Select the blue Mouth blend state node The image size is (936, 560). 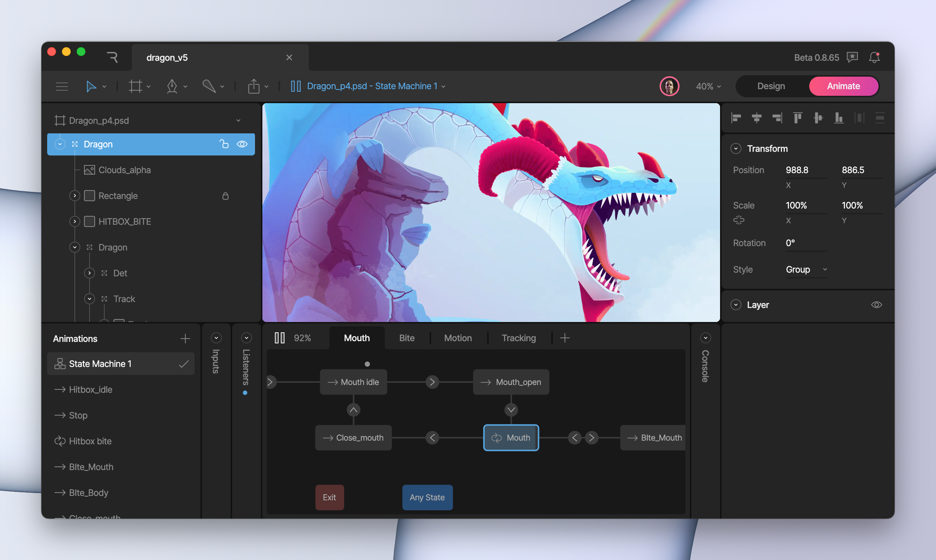(511, 438)
